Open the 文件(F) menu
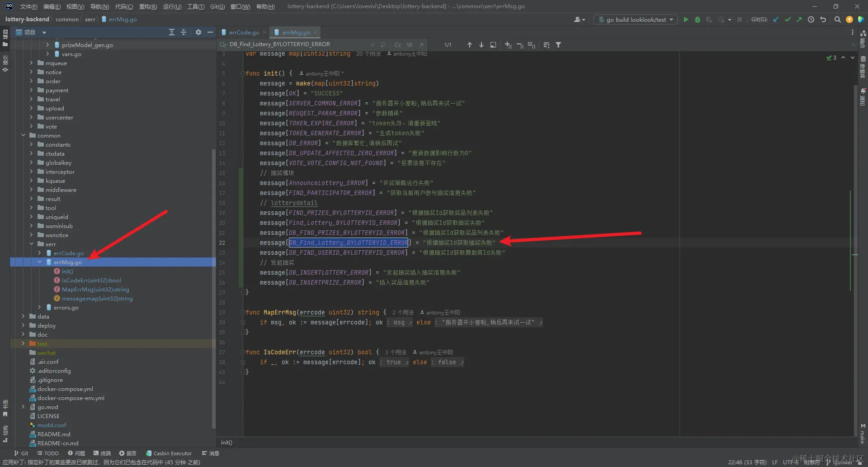The height and width of the screenshot is (467, 868). click(x=28, y=6)
